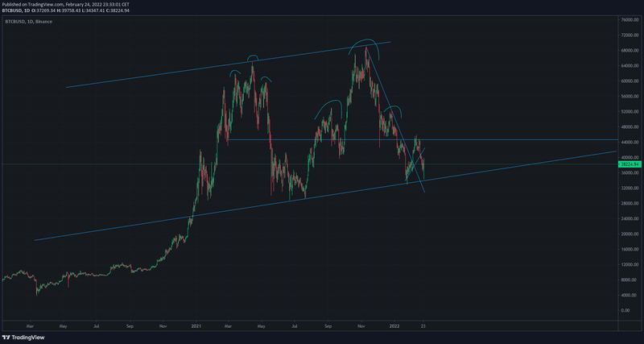The width and height of the screenshot is (644, 344).
Task: Click the 16000.00 price axis label
Action: [629, 250]
